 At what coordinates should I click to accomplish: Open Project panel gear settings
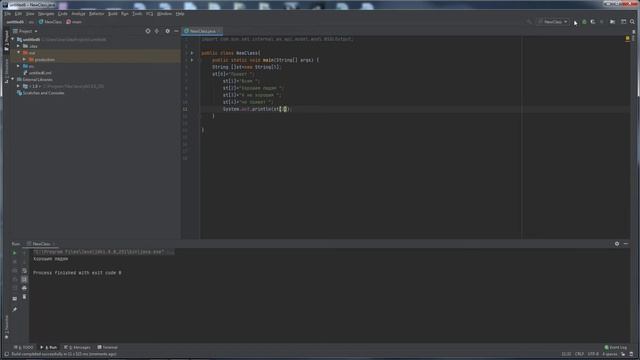click(x=167, y=31)
